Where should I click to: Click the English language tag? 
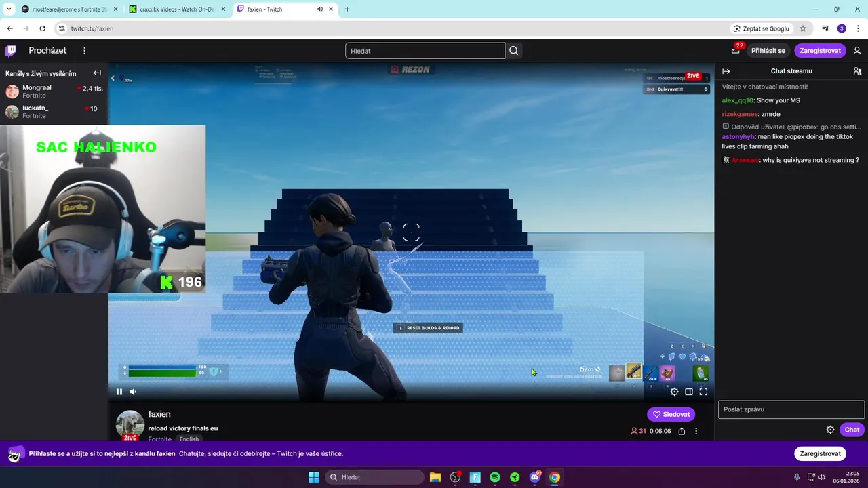click(189, 439)
